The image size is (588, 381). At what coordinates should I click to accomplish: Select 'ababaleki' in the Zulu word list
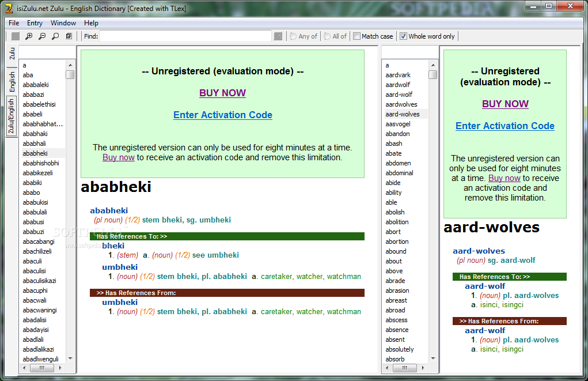36,85
